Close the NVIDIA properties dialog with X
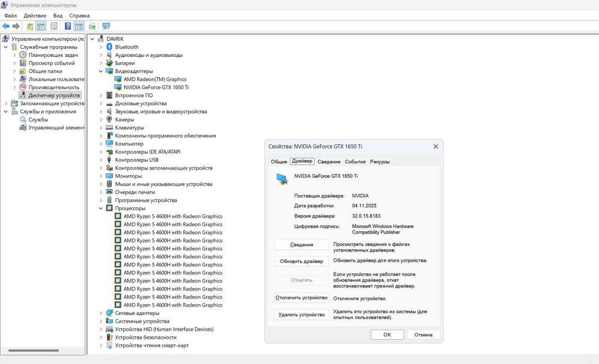The image size is (599, 364). (x=435, y=146)
